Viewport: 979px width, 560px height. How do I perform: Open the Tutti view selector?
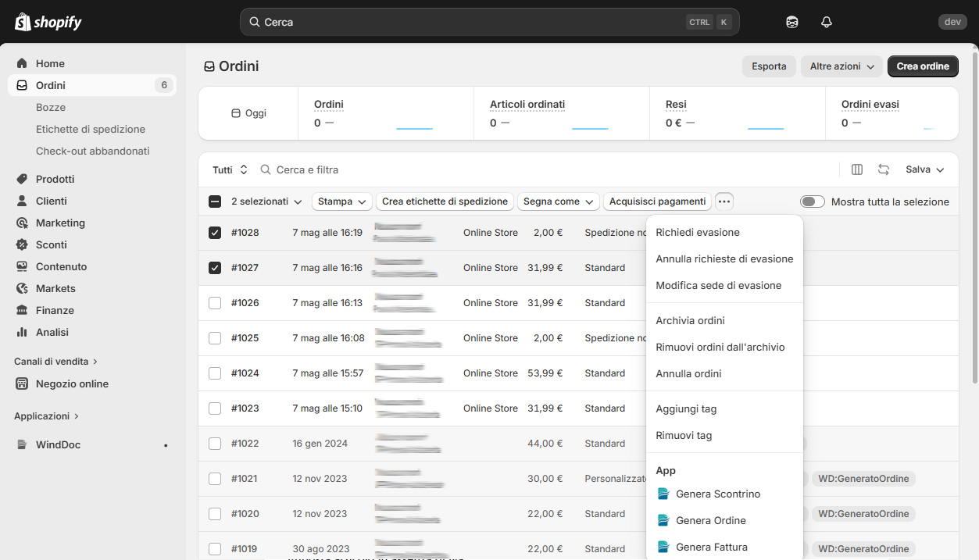click(x=230, y=169)
